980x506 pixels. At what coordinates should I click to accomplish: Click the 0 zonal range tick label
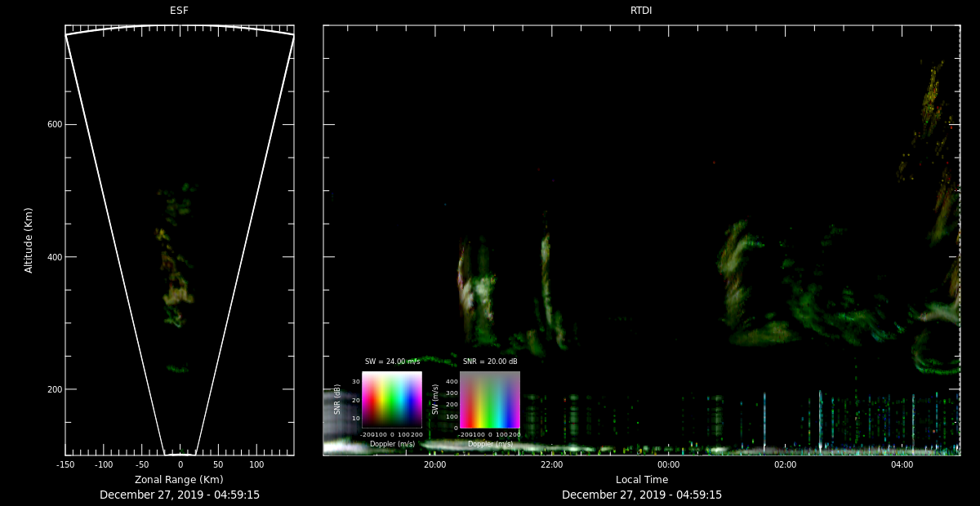click(x=180, y=464)
